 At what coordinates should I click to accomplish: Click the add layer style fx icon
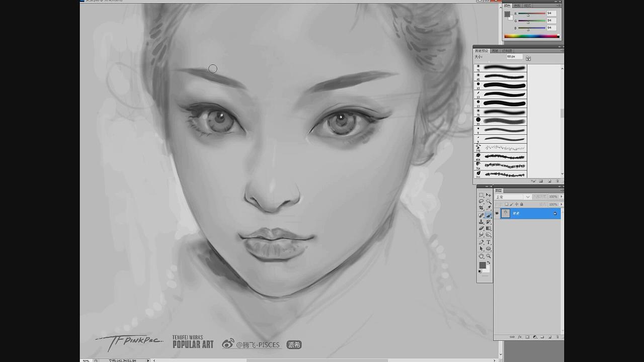(x=520, y=337)
